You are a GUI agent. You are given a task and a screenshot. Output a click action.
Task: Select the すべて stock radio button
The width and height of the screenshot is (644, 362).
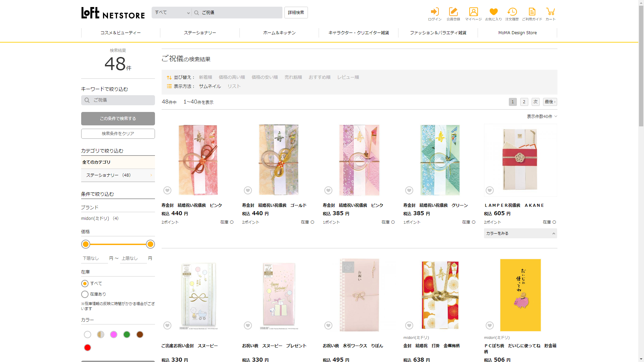click(85, 284)
